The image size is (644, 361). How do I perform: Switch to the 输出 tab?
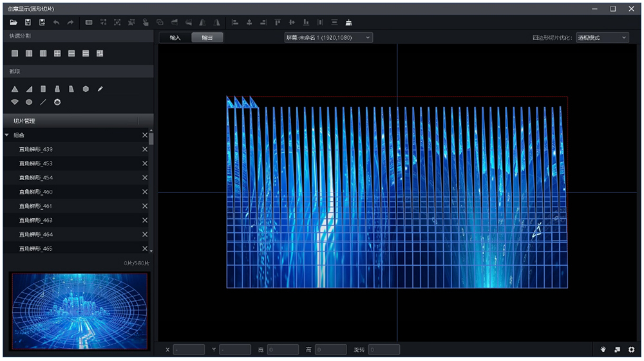pos(207,38)
